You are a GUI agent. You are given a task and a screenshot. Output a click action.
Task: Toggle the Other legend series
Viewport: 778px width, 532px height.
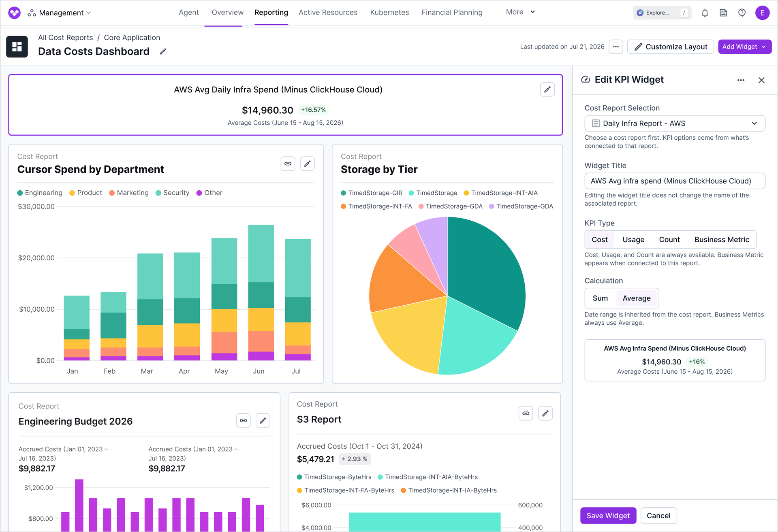209,193
